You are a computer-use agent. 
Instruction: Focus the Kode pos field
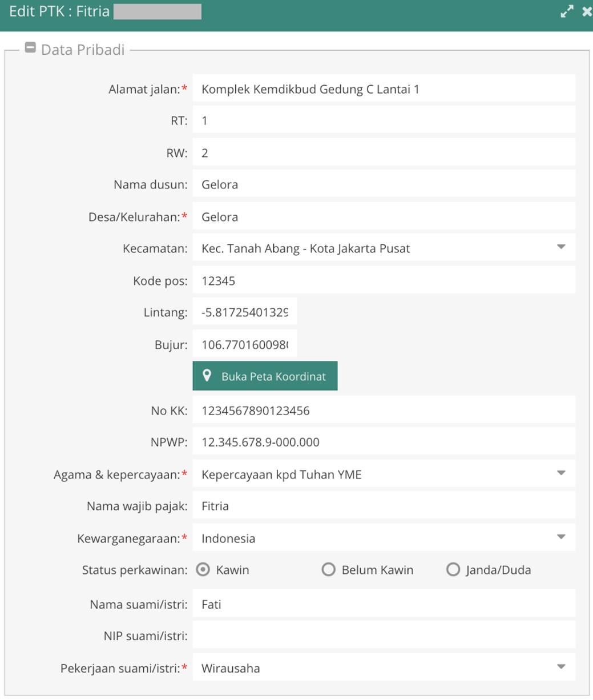pyautogui.click(x=384, y=280)
